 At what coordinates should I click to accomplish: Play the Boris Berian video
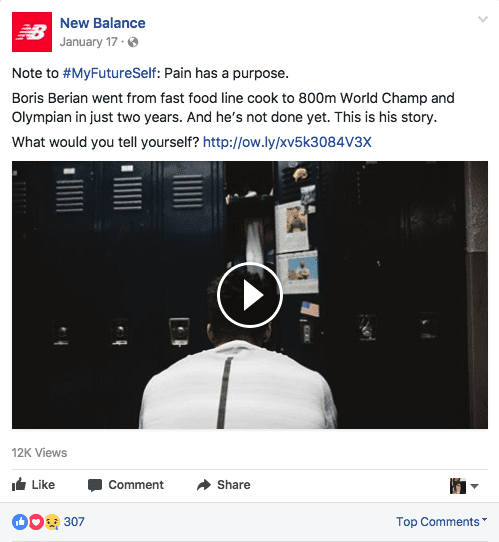250,295
